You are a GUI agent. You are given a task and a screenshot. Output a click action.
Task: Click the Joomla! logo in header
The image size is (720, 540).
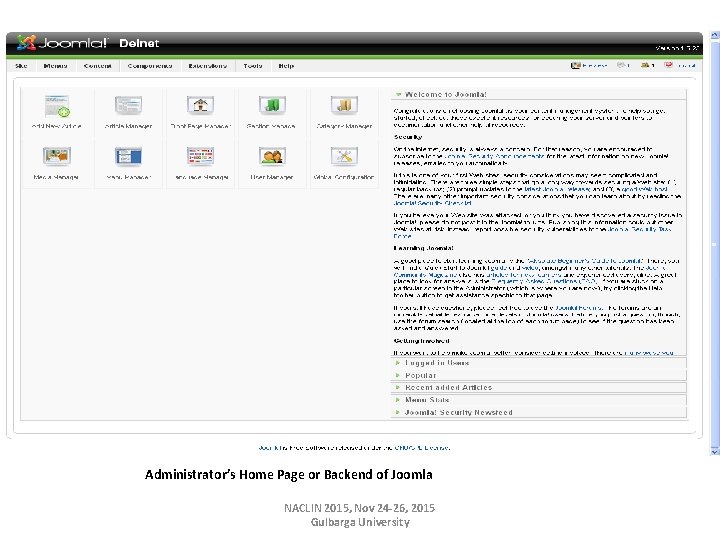(62, 43)
